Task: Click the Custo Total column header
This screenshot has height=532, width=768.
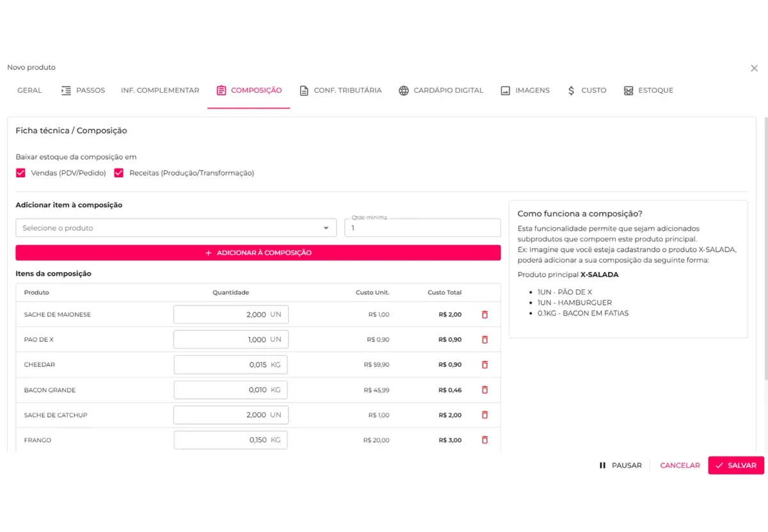Action: click(445, 293)
